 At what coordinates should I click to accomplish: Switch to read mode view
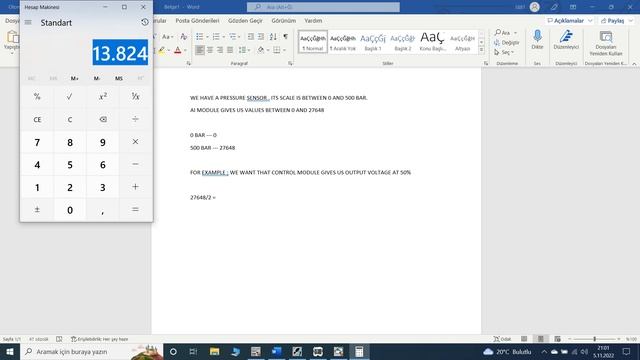pos(524,339)
